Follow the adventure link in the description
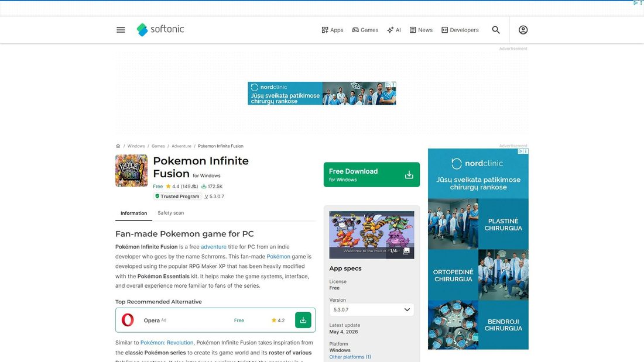 pyautogui.click(x=214, y=247)
